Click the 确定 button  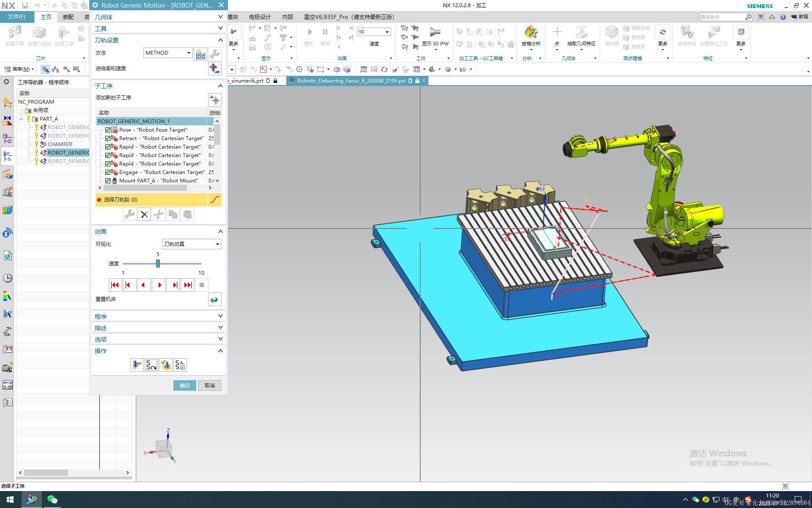pyautogui.click(x=185, y=385)
